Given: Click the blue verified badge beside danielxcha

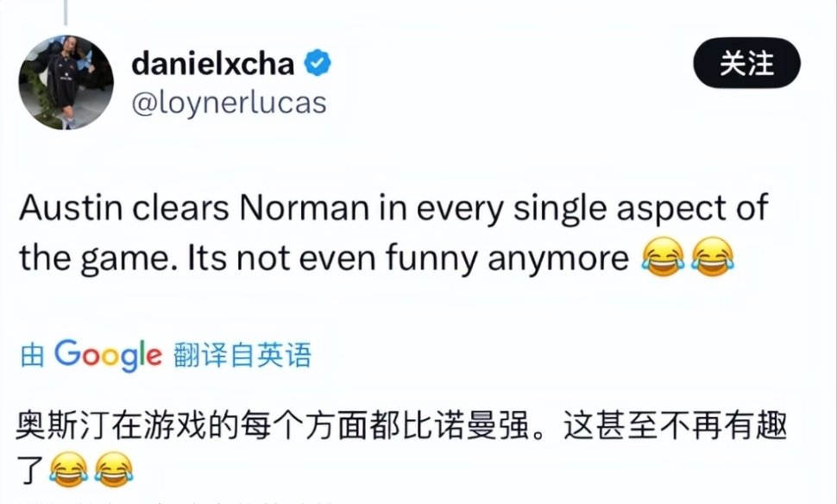Looking at the screenshot, I should pos(318,64).
